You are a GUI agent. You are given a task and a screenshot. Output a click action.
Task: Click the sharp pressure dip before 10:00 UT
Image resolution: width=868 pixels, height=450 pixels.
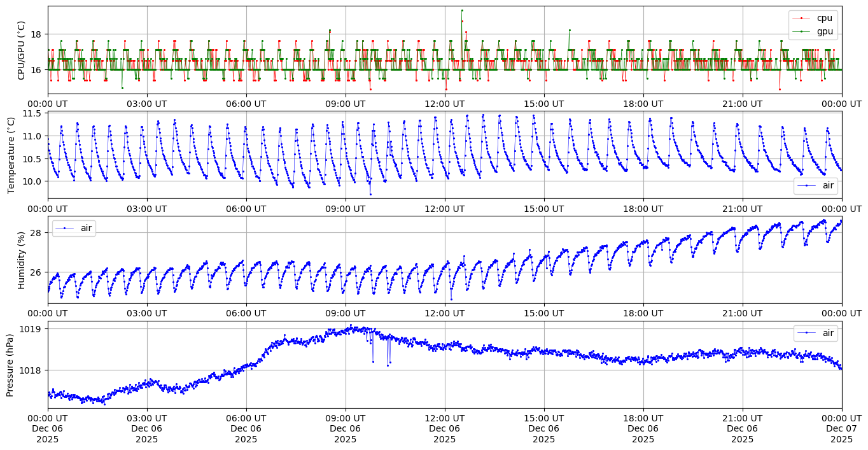pos(373,362)
